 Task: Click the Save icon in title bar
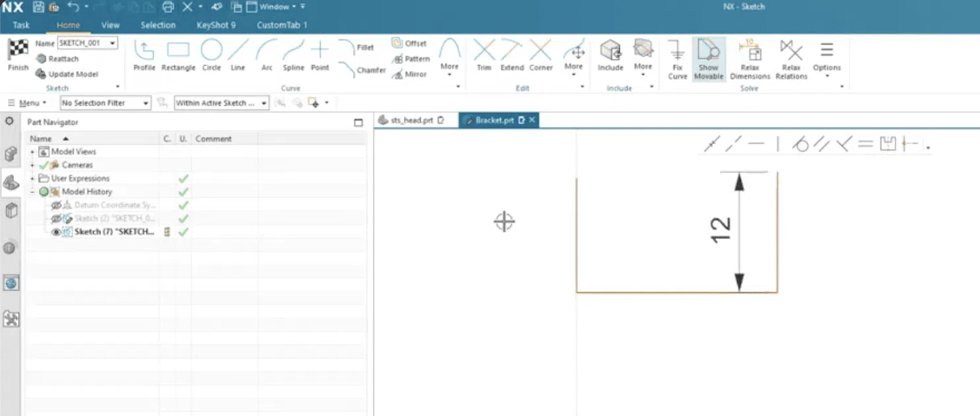click(38, 7)
